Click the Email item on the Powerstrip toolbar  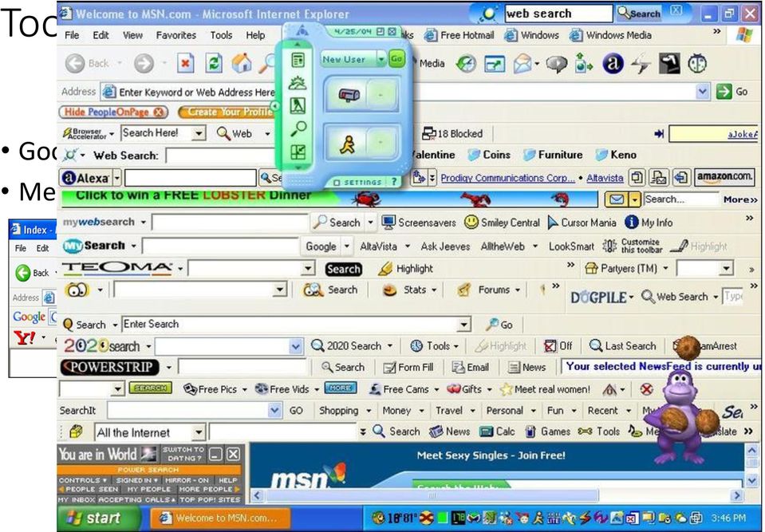(x=471, y=367)
